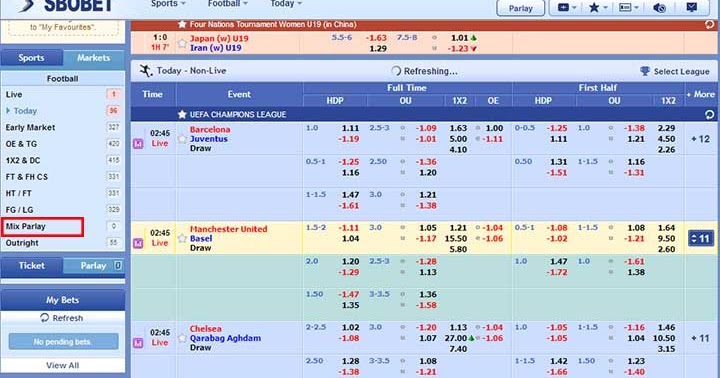Add Barcelona vs Juventus to favourites
Viewport: 720px width, 378px height.
coord(182,139)
